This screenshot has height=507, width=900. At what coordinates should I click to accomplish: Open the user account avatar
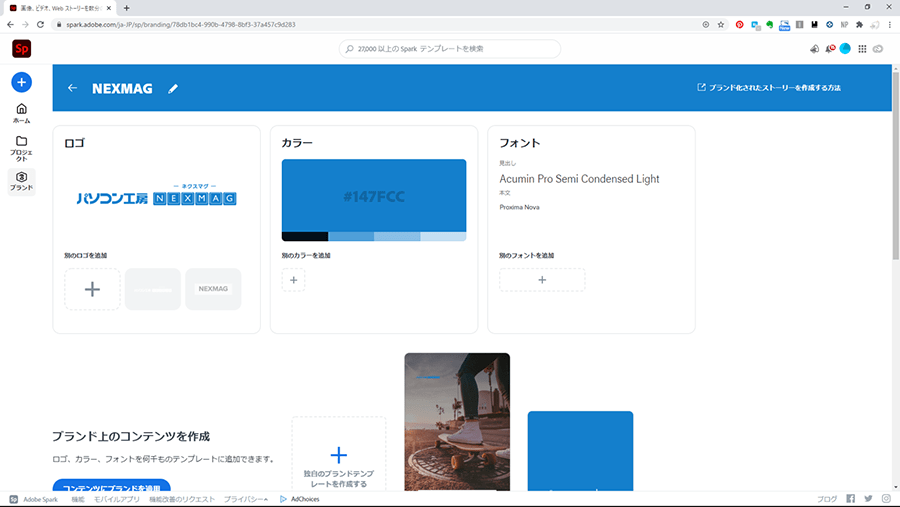coord(845,49)
